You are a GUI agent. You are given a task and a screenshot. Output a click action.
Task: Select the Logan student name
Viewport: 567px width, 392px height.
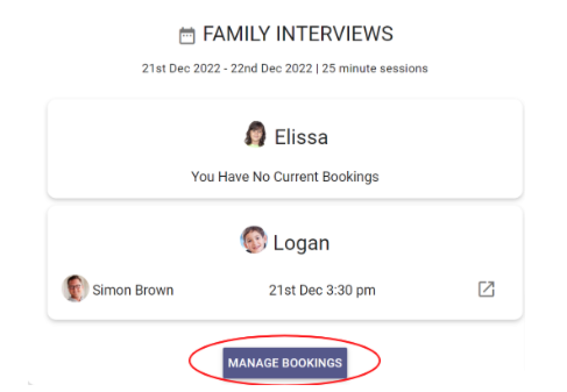[x=301, y=243]
